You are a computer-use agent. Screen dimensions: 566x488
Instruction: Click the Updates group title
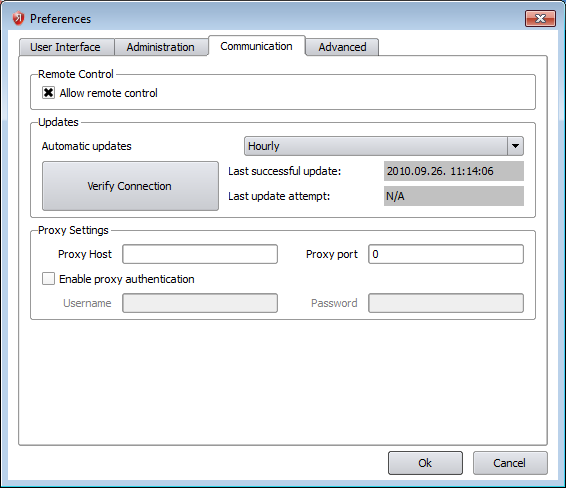[58, 122]
